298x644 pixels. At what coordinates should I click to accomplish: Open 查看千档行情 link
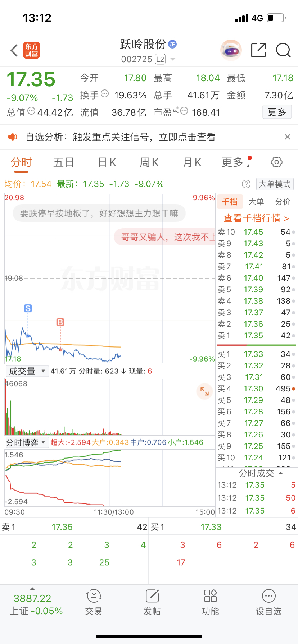[256, 218]
